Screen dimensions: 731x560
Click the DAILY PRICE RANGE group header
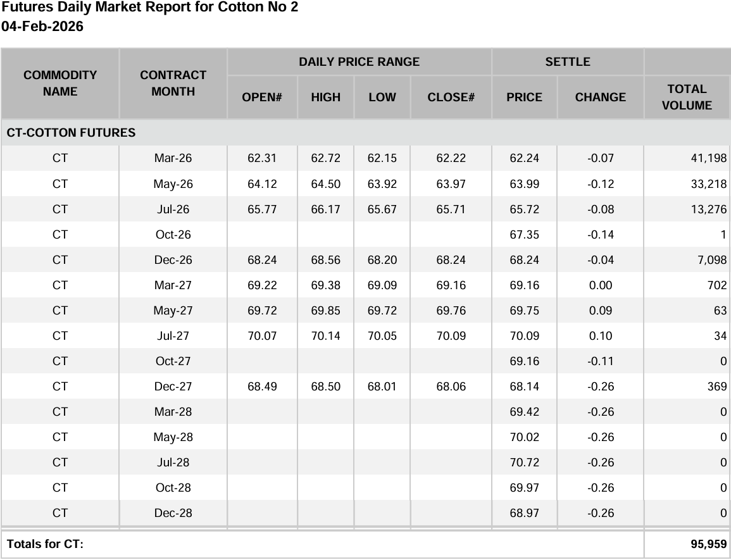coord(359,61)
